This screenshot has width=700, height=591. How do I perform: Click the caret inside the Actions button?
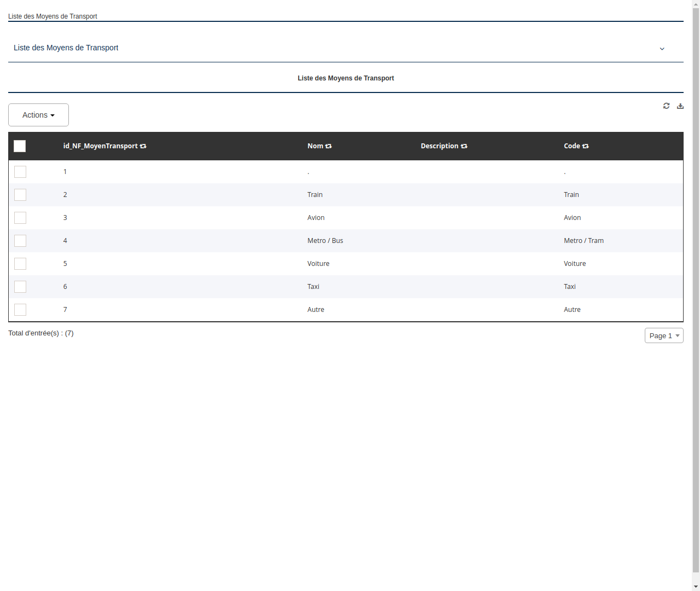click(53, 115)
